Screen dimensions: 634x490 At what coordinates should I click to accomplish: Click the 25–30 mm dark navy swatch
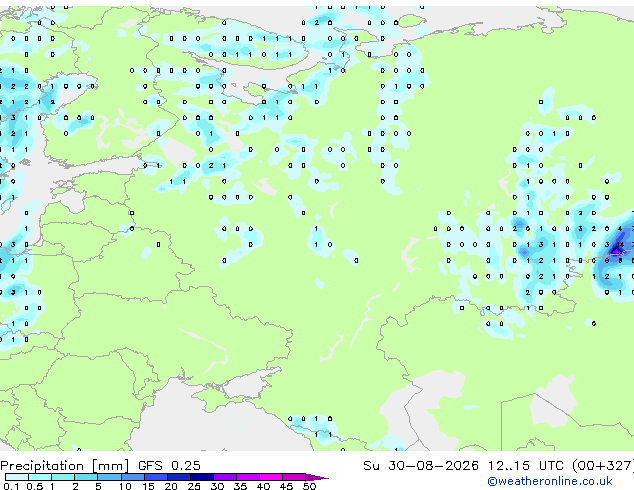click(x=201, y=477)
